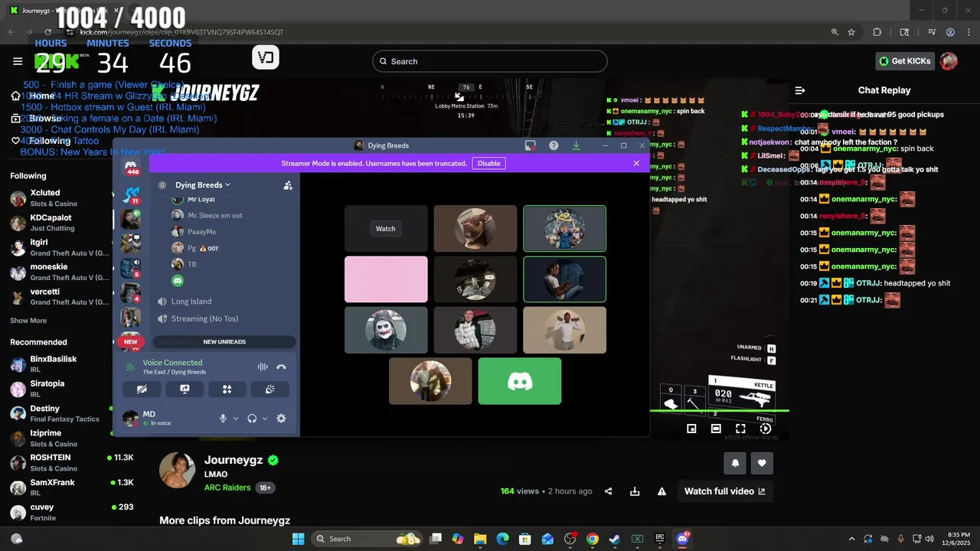Start Discord screen share
The height and width of the screenshot is (551, 980).
(185, 389)
